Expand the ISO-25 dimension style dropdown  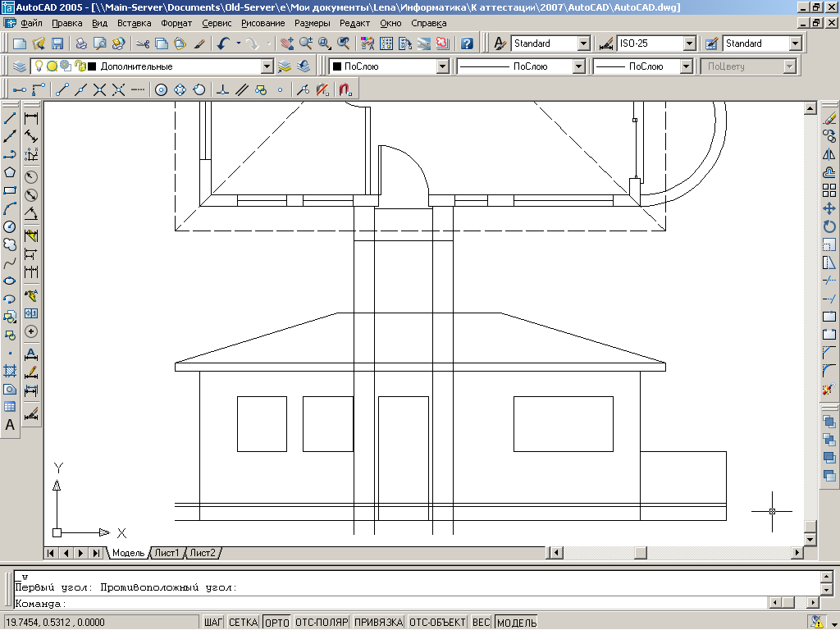(x=689, y=43)
